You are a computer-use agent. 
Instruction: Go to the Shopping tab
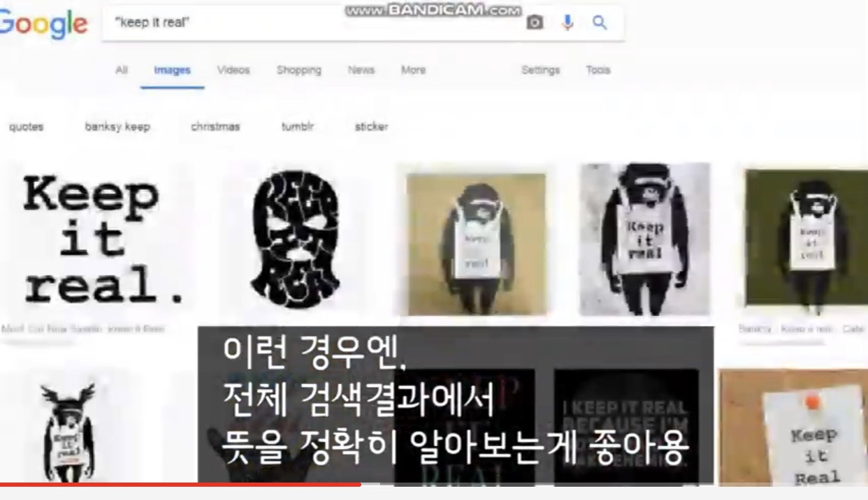coord(299,70)
